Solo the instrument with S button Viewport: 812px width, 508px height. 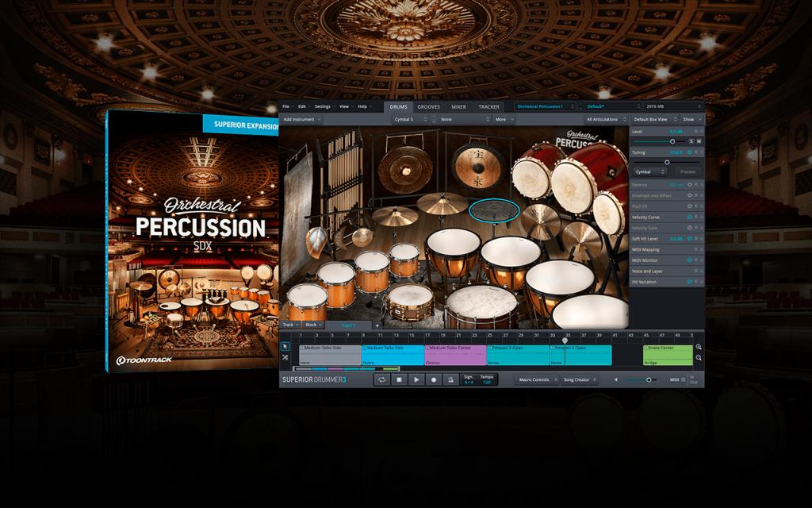click(691, 141)
